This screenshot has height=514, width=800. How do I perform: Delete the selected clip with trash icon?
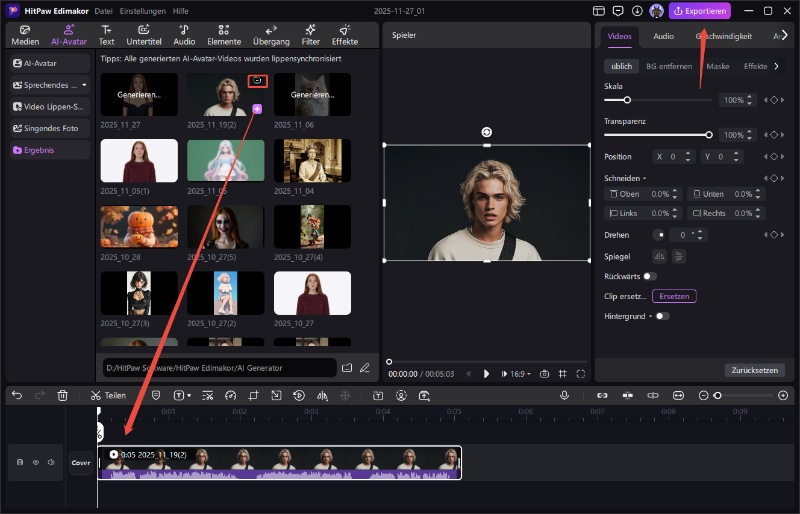click(62, 395)
